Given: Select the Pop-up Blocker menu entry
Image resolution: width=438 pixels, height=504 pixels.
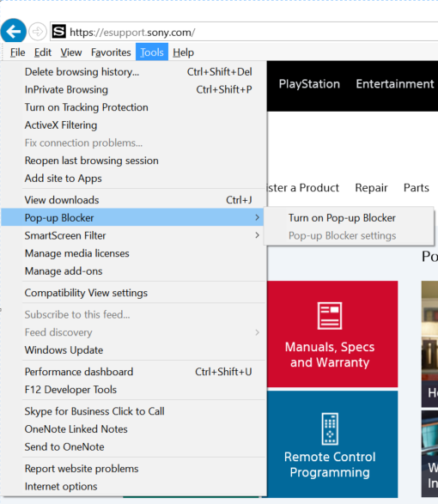Looking at the screenshot, I should tap(133, 217).
